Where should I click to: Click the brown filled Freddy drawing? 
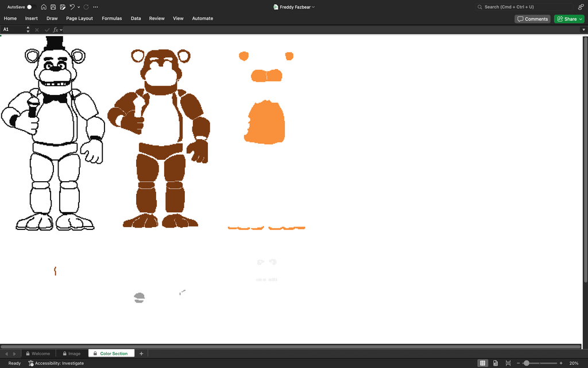158,138
